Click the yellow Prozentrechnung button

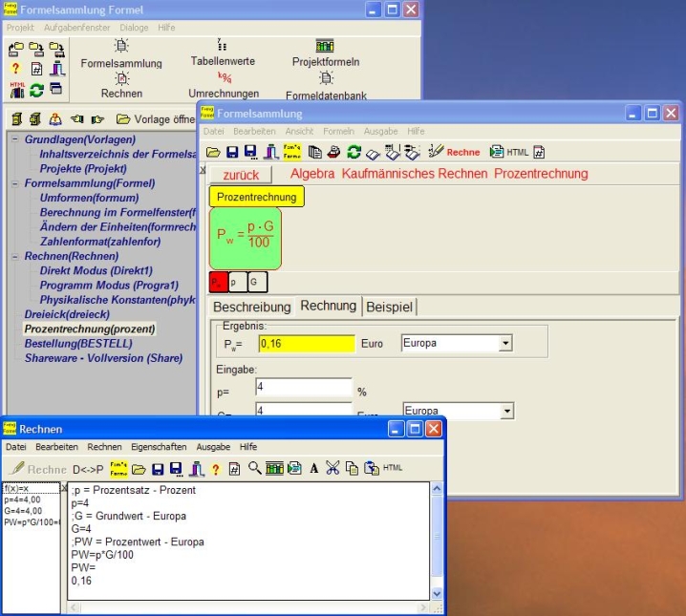256,197
